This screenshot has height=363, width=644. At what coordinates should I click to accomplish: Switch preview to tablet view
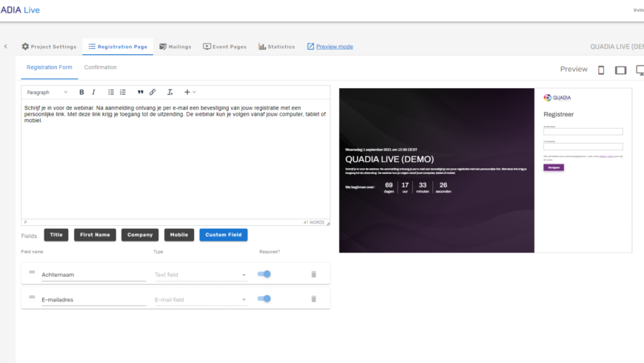click(620, 70)
